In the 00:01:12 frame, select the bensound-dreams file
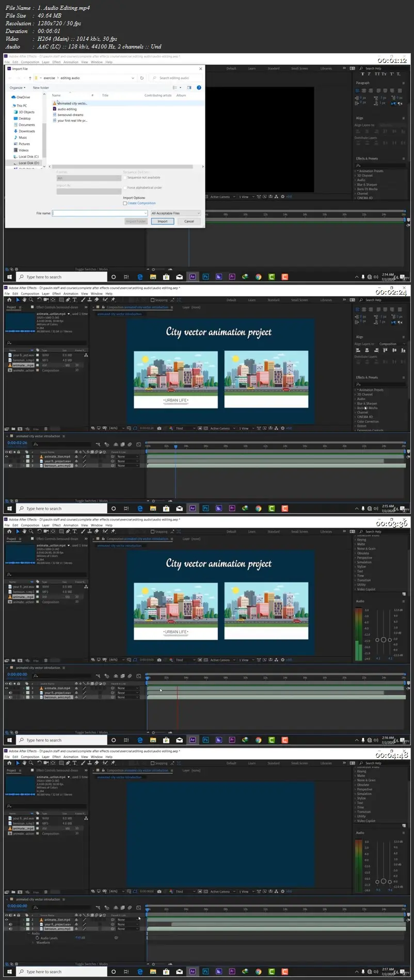Viewport: 414px width, 980px height. [x=70, y=115]
